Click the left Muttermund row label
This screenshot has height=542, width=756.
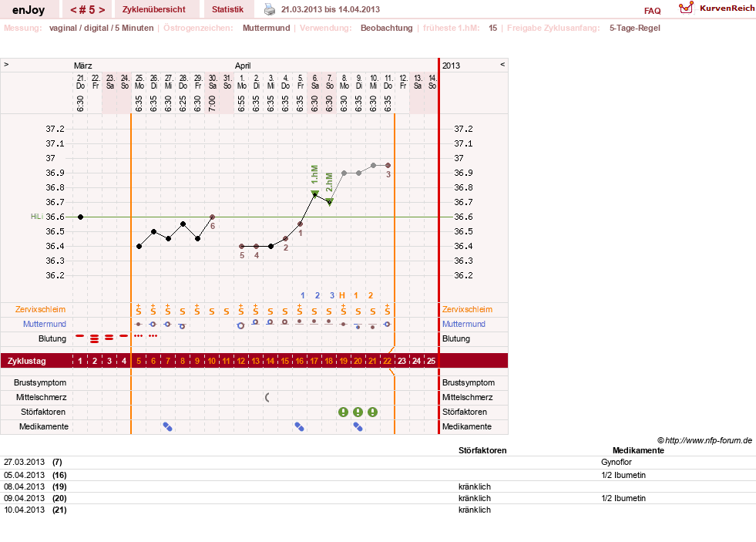tap(45, 324)
